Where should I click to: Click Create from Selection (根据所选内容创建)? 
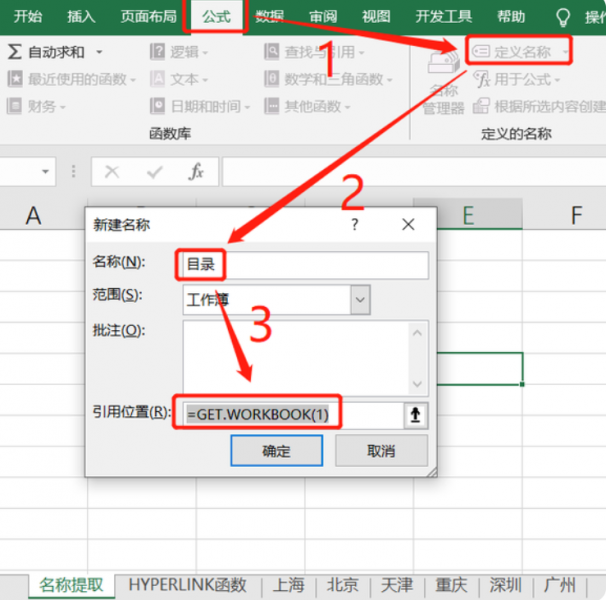[539, 106]
